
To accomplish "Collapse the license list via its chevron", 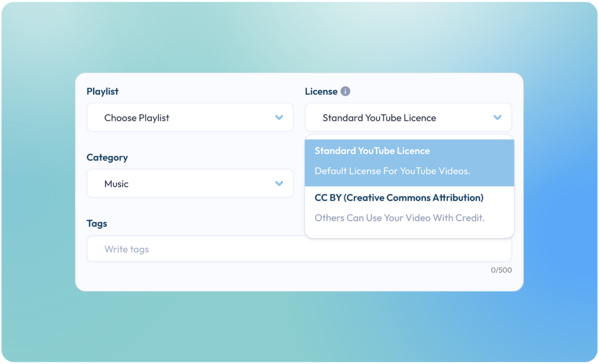I will pyautogui.click(x=497, y=117).
